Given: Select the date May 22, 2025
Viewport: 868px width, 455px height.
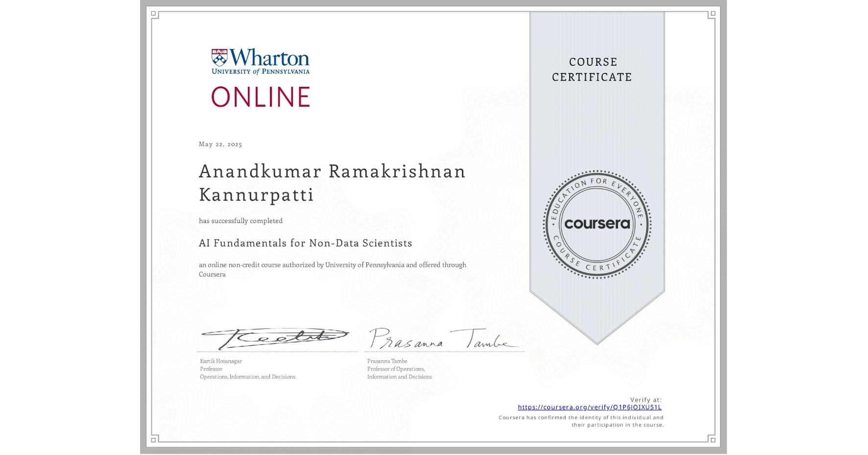Looking at the screenshot, I should coord(220,144).
